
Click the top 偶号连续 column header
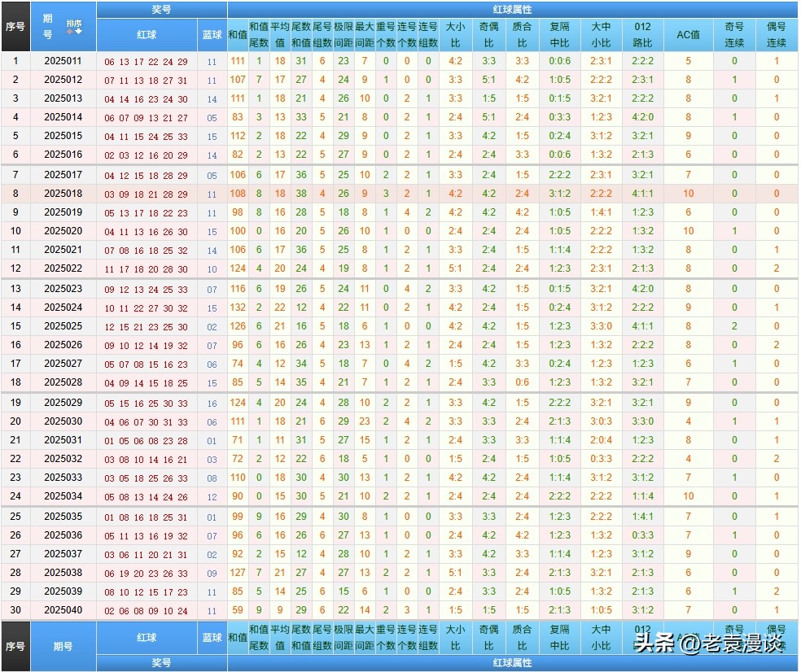[x=777, y=35]
